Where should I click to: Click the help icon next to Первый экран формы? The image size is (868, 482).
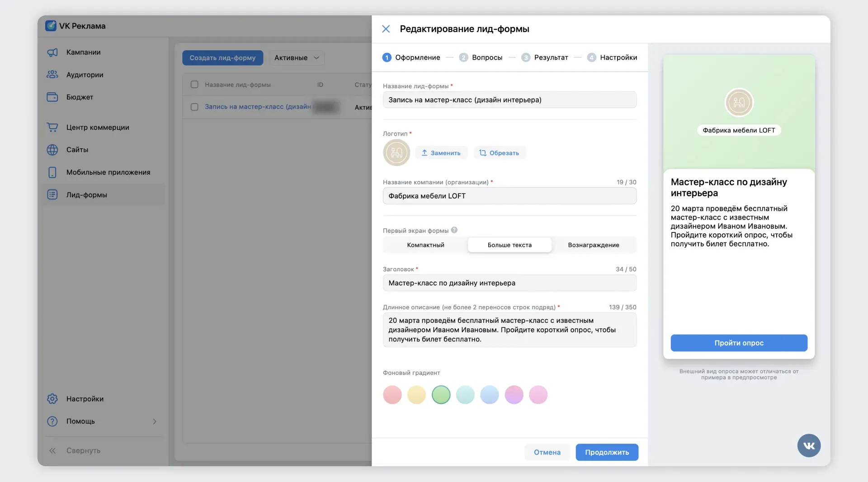pyautogui.click(x=454, y=230)
